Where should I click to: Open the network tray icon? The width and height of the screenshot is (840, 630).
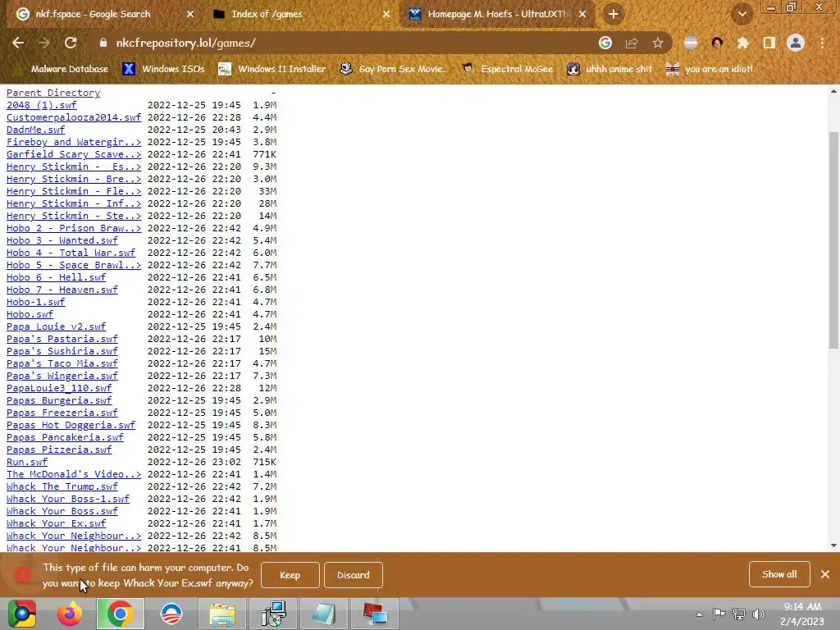point(739,614)
